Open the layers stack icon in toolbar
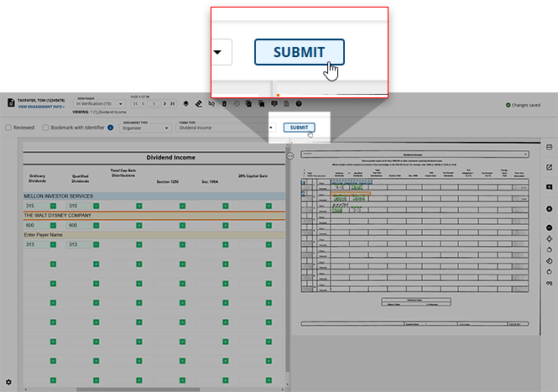558x392 pixels. (185, 103)
